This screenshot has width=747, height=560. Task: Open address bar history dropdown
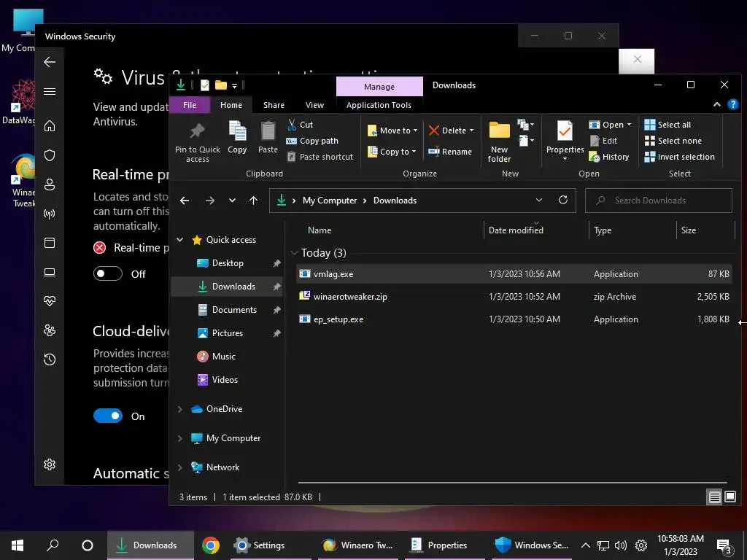[539, 200]
